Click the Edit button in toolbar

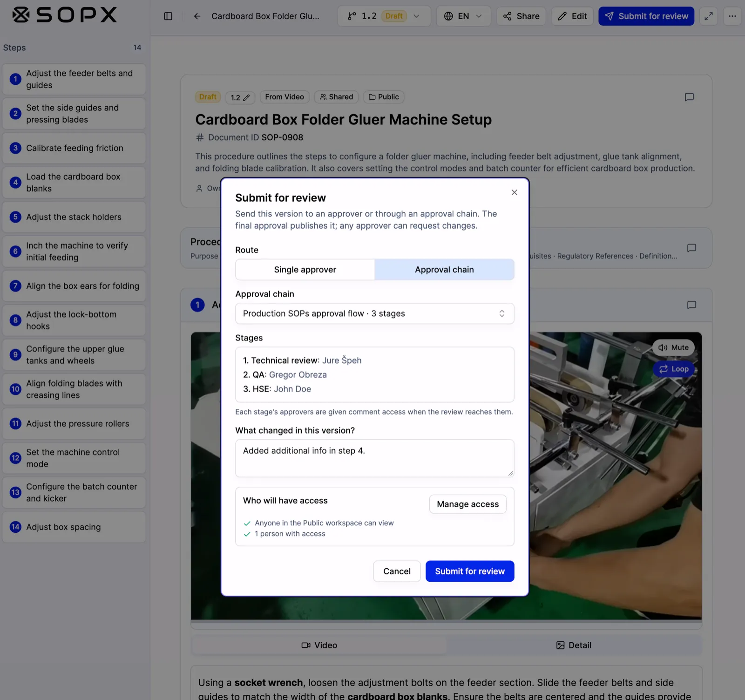point(572,16)
